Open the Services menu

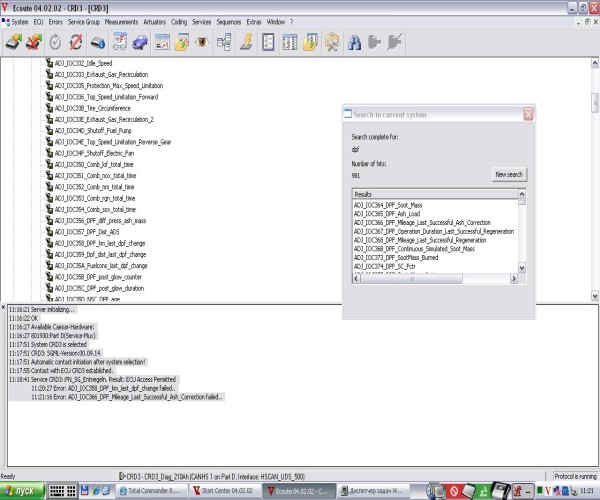click(x=202, y=22)
